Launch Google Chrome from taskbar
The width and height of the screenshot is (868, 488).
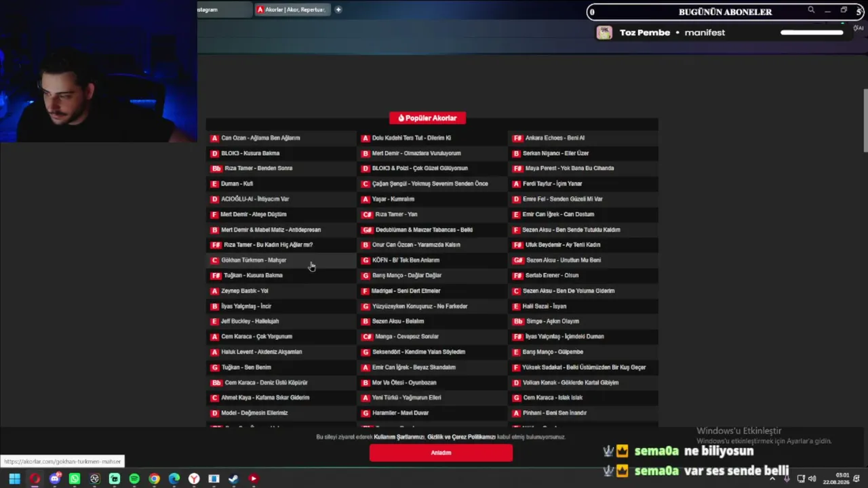pyautogui.click(x=155, y=479)
